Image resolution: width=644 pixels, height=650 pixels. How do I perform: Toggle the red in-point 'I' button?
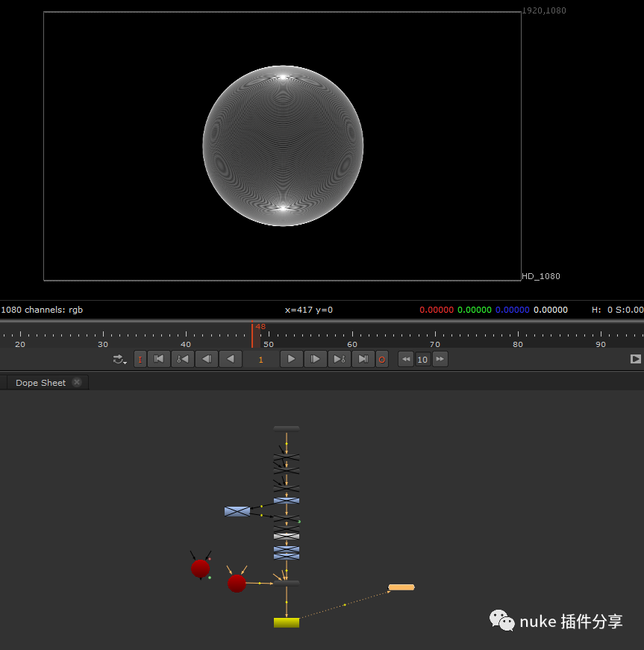tap(140, 359)
